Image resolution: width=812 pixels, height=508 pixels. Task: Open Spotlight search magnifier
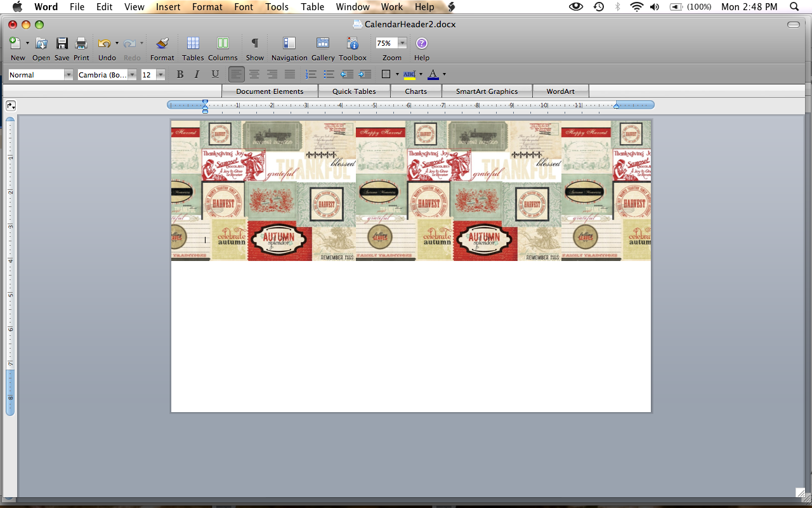coord(794,7)
